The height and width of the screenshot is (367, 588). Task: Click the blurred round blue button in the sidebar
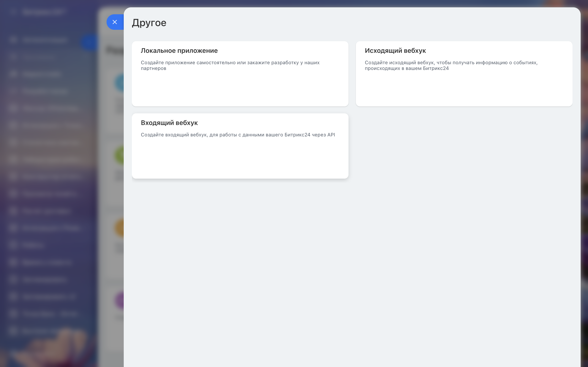89,42
